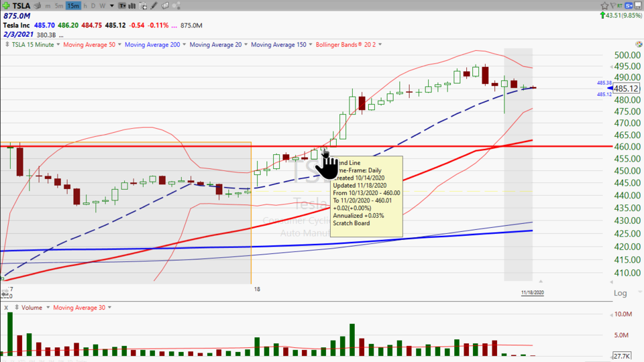Click the bar chart style icon
Viewport: 644px width, 362px height.
(x=132, y=6)
